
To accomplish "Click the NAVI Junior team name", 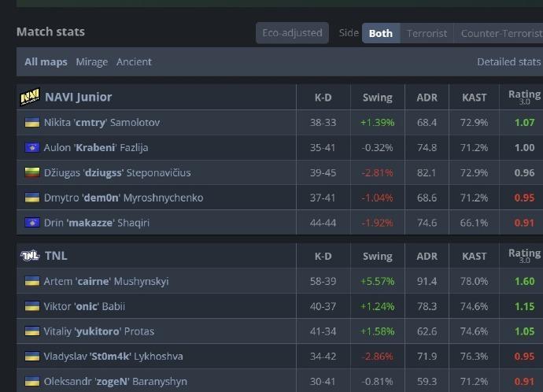I will 79,98.
